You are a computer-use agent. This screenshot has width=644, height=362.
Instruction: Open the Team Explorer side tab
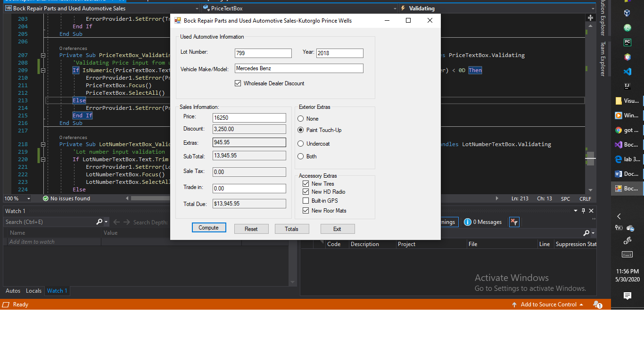pyautogui.click(x=603, y=59)
